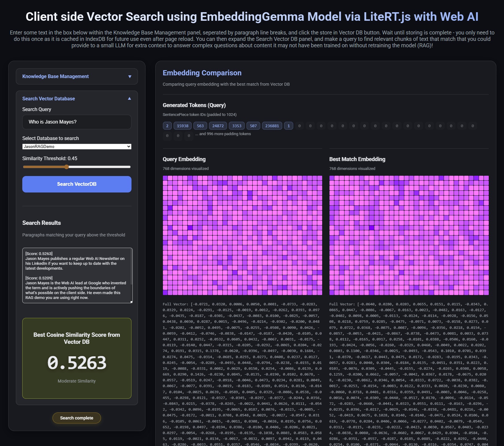Click token chip 563
This screenshot has width=504, height=446.
pos(200,126)
